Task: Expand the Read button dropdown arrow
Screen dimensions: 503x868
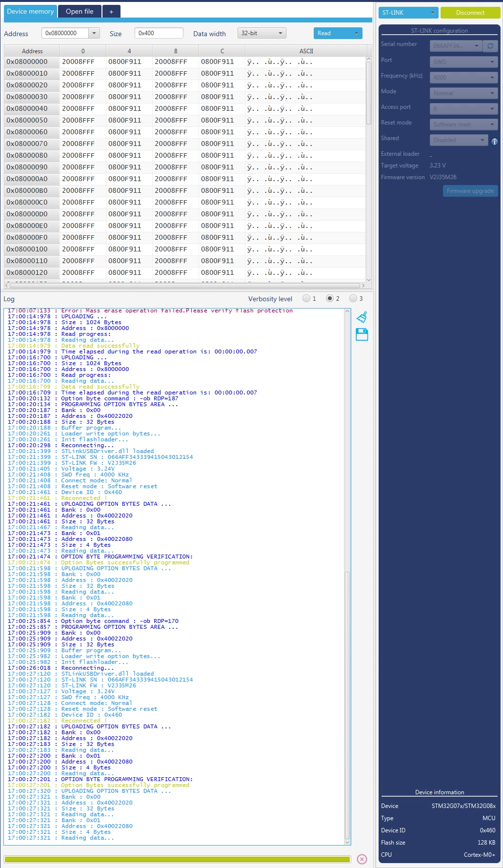Action: click(x=357, y=33)
